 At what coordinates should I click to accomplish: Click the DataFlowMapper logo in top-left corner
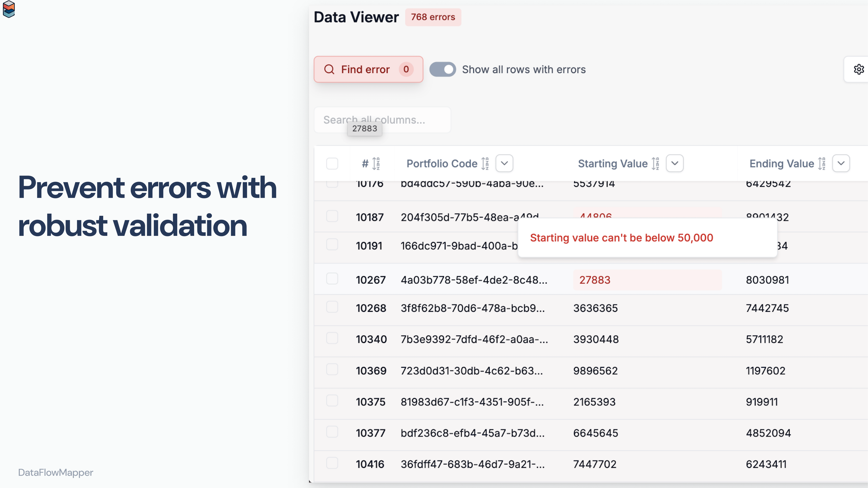9,9
